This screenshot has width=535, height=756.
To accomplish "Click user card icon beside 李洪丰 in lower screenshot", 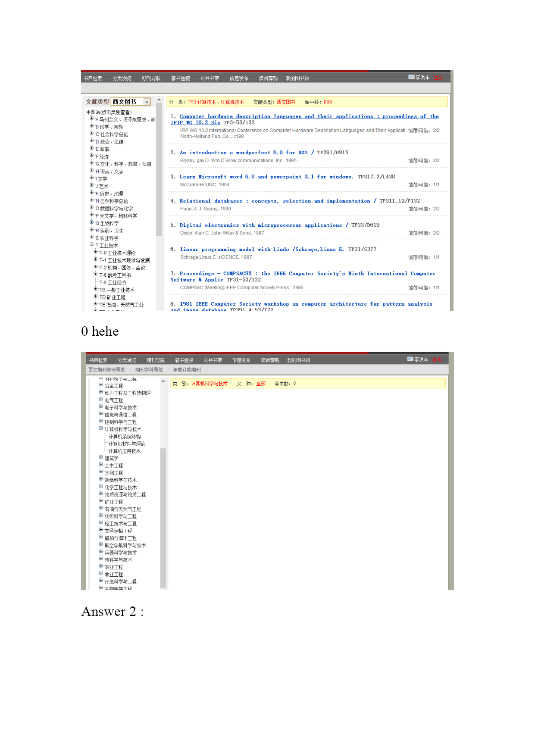I will (x=410, y=359).
